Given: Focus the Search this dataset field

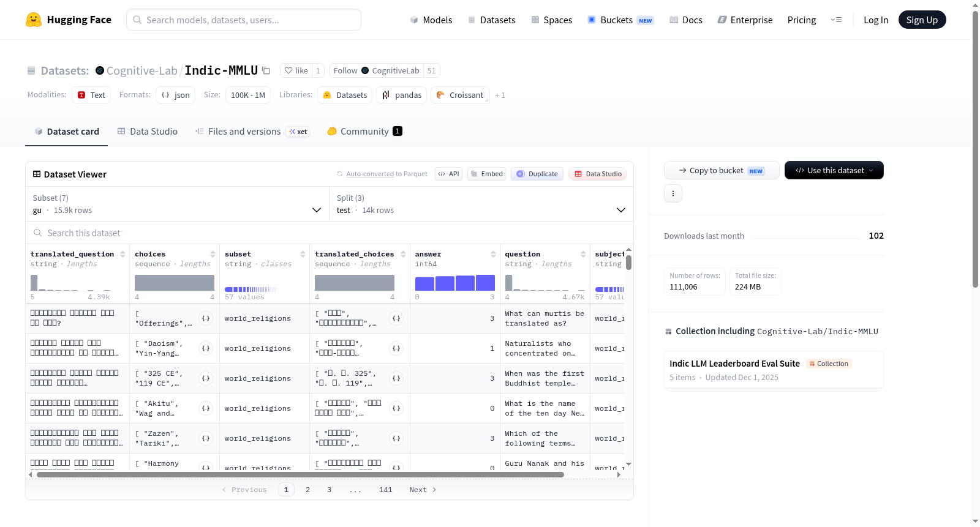Looking at the screenshot, I should 330,233.
